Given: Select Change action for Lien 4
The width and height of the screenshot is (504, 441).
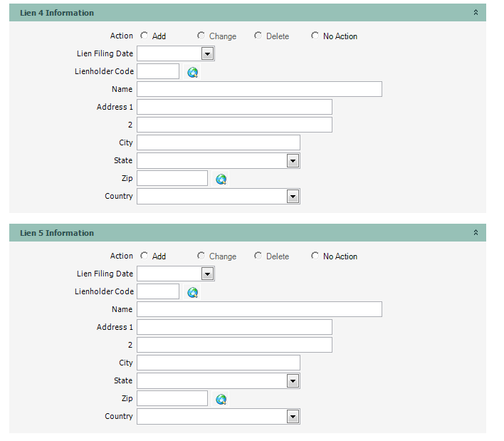Looking at the screenshot, I should point(201,36).
